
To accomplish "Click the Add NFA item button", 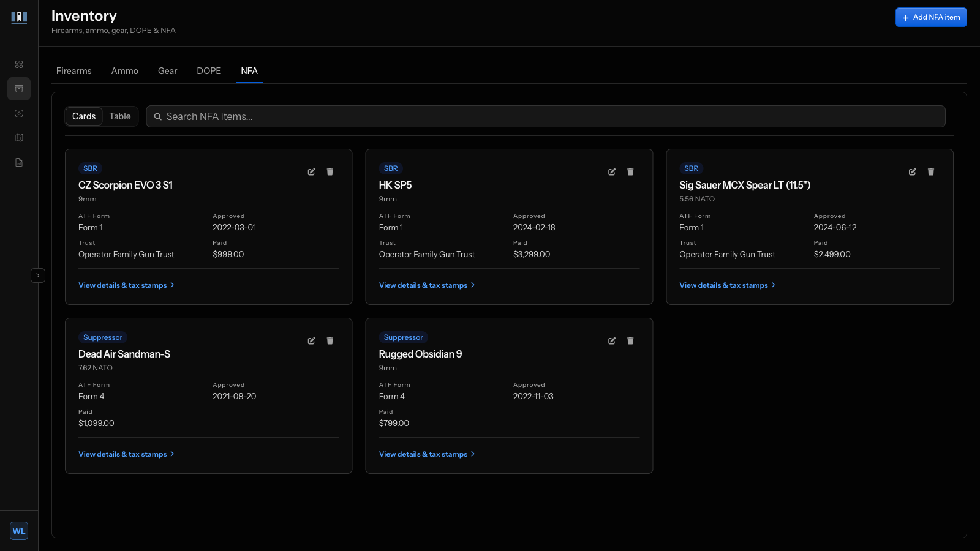I will point(931,17).
